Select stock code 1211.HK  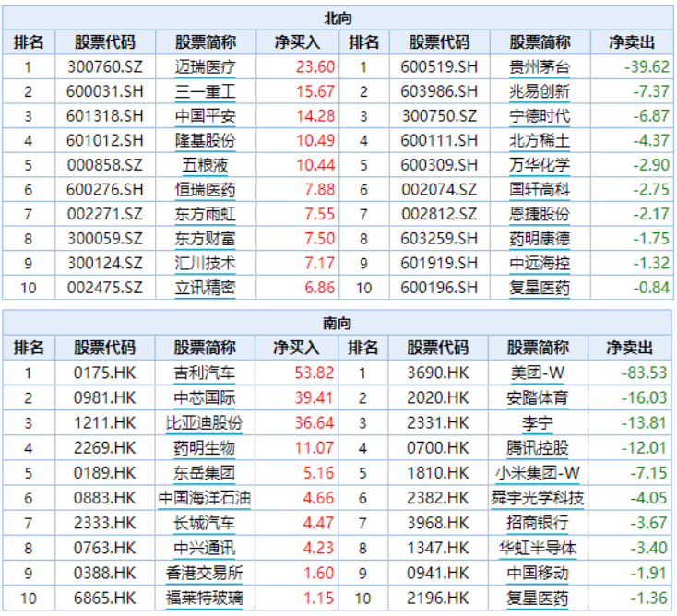click(105, 423)
